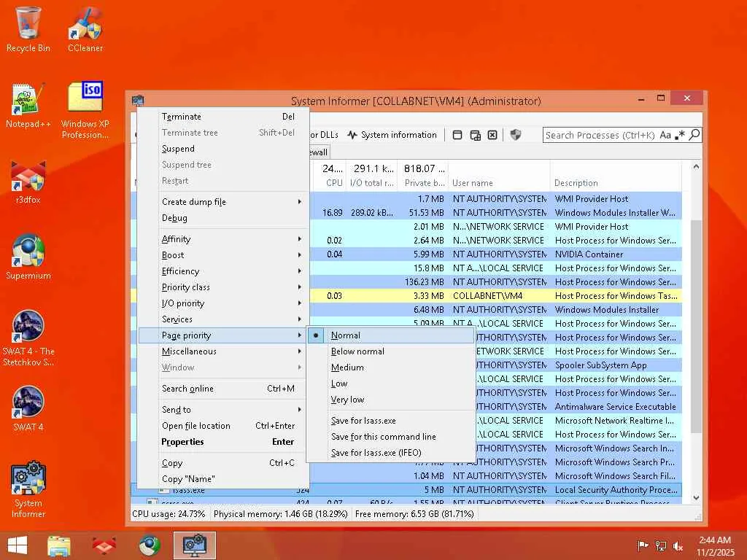Open SWAT 4 - The Stetchkov Syndicate shortcut

[28, 338]
